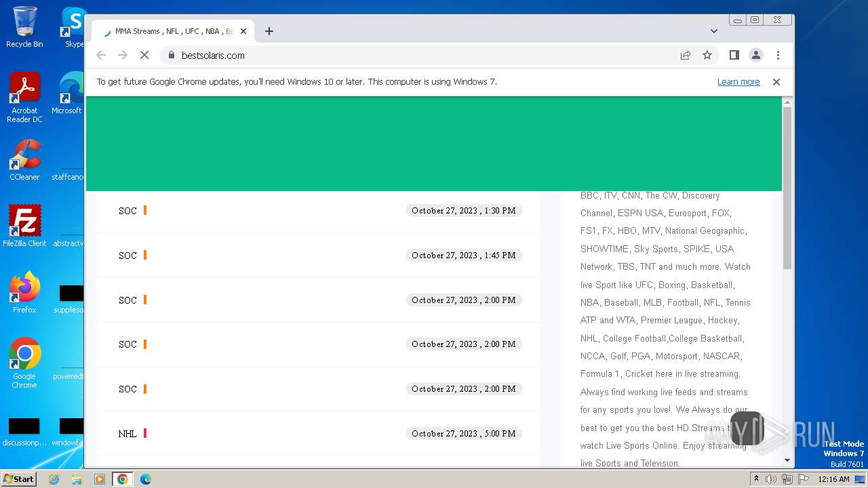Click the October 27, 2023, 5:00 PM badge
The height and width of the screenshot is (488, 868).
[464, 434]
